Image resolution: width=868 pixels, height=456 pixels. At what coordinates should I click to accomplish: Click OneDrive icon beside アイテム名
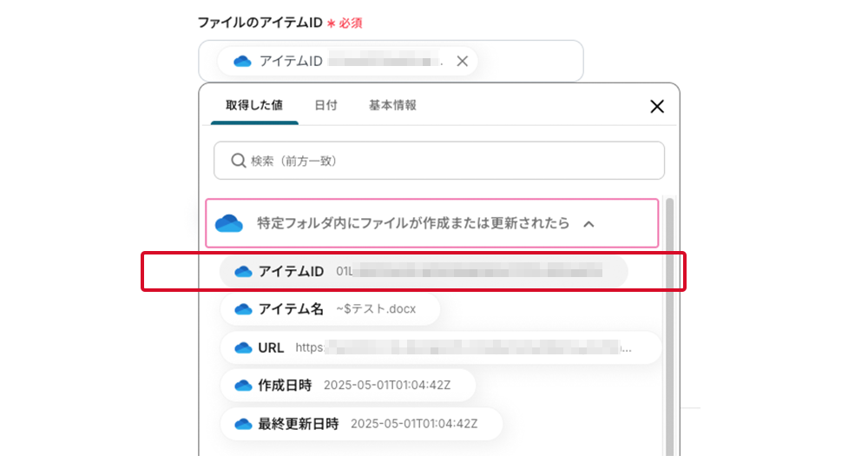click(243, 309)
